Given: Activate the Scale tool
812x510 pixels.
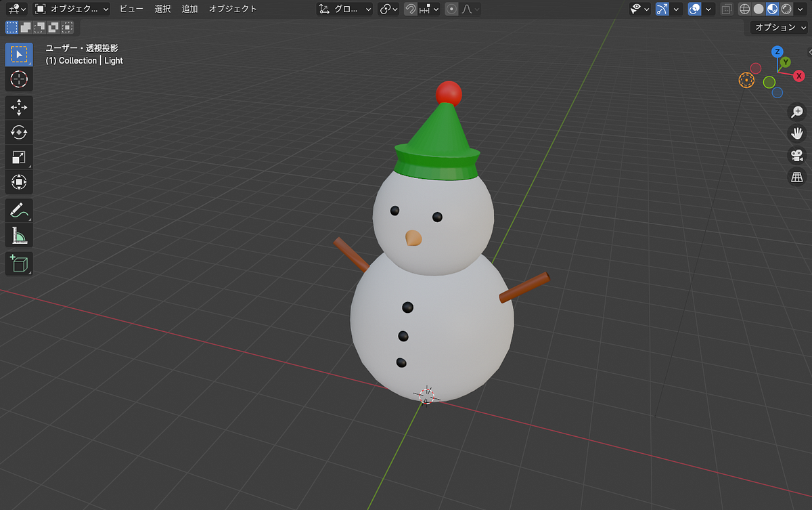Looking at the screenshot, I should click(x=19, y=157).
